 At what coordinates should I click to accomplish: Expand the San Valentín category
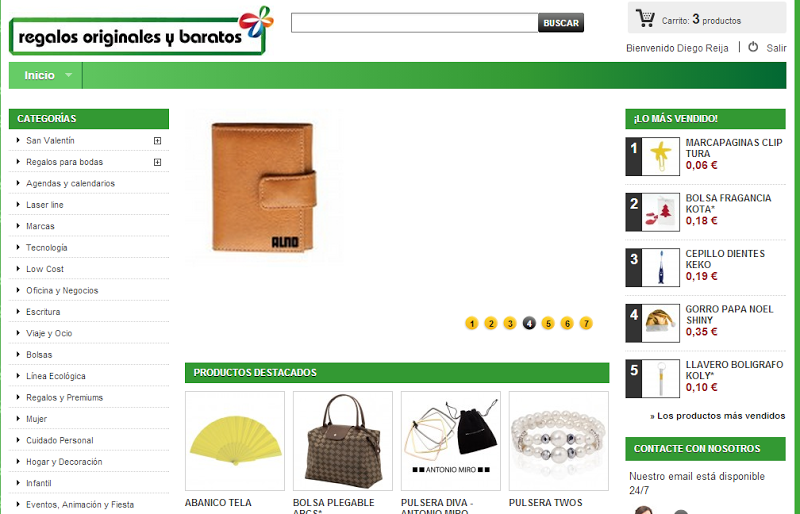tap(157, 141)
